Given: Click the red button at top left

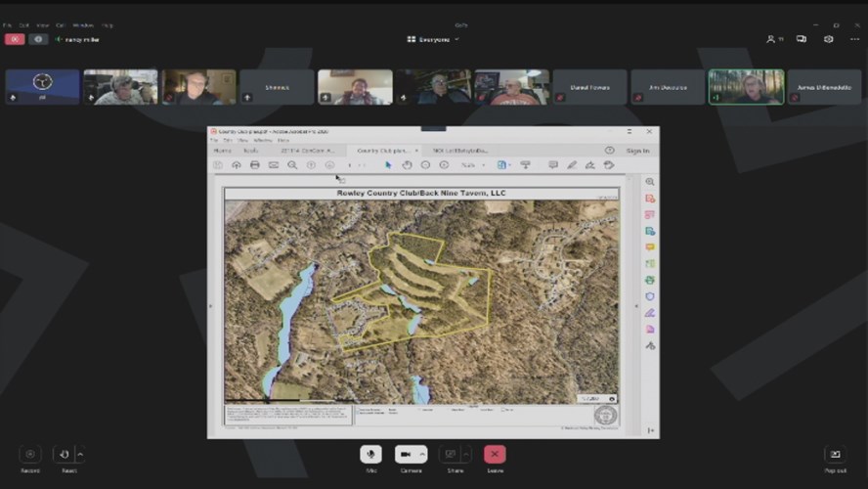Looking at the screenshot, I should [x=15, y=39].
